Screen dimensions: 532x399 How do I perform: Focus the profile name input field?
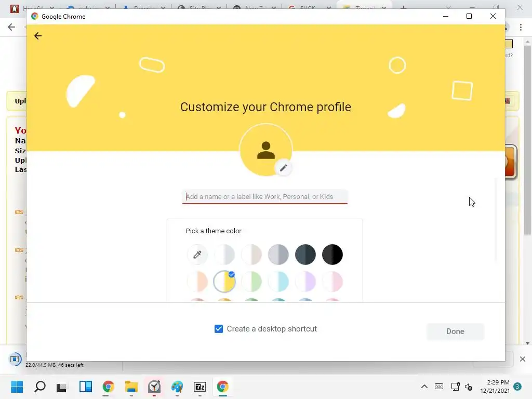click(x=265, y=197)
